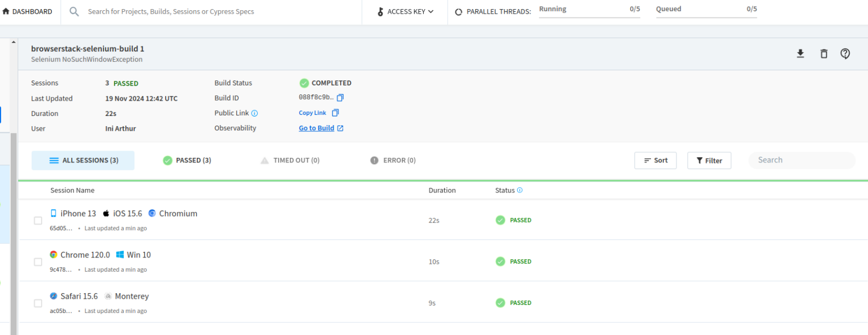Open the build download icon
The height and width of the screenshot is (335, 868).
(800, 53)
